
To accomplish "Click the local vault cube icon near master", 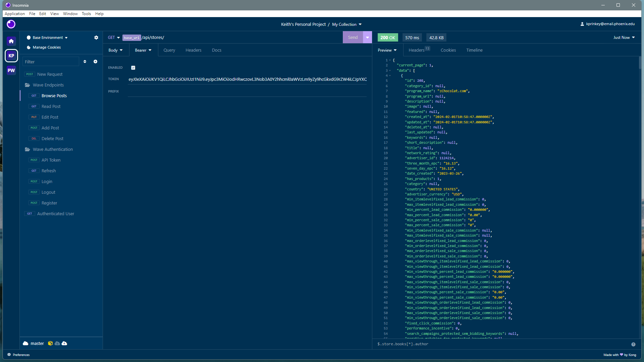I will pyautogui.click(x=50, y=343).
